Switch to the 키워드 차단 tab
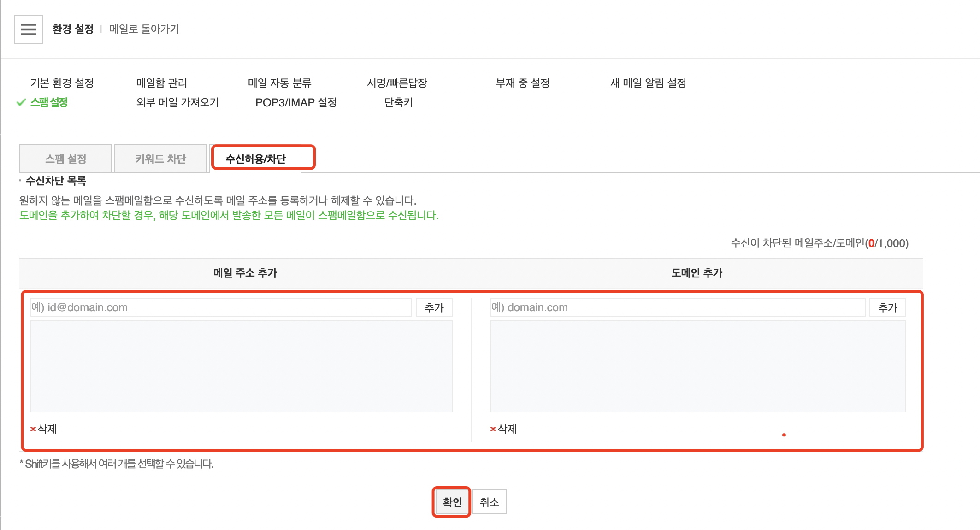 tap(160, 159)
